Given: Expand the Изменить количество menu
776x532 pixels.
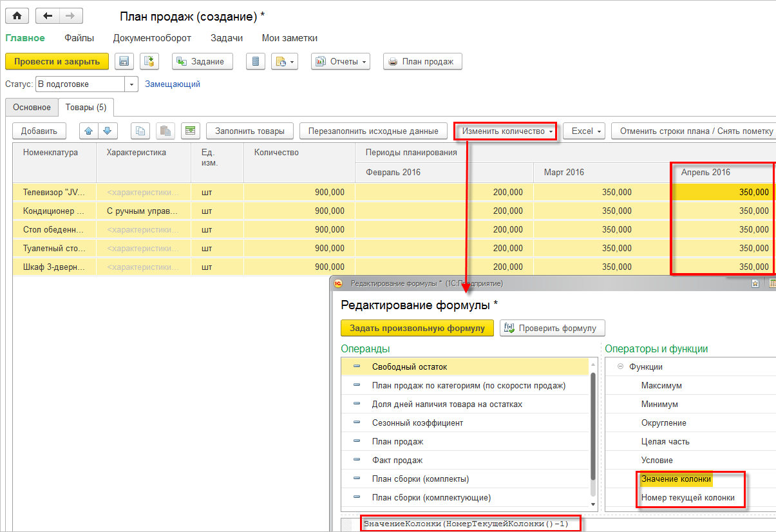Looking at the screenshot, I should (507, 131).
